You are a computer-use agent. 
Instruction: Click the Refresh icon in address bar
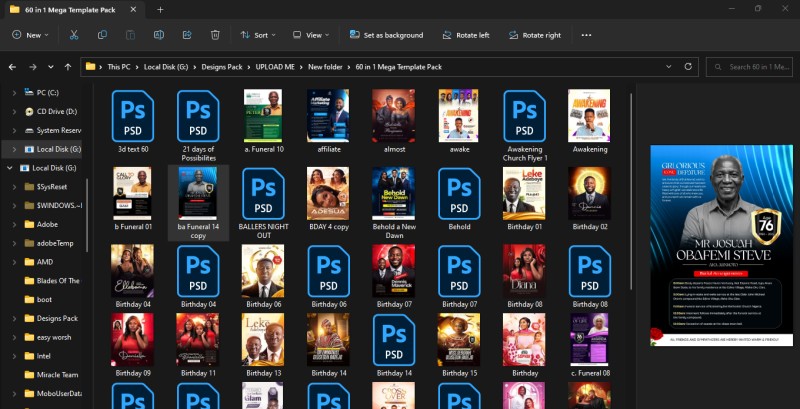(688, 67)
